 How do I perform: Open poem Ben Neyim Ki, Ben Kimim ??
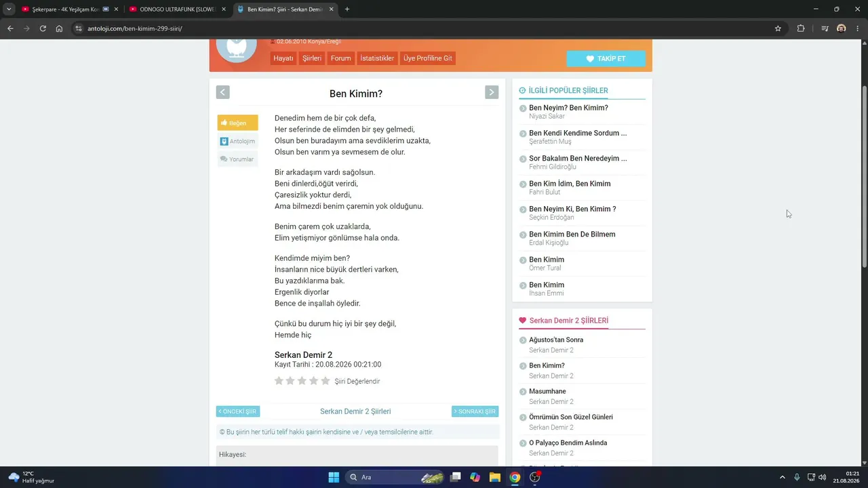(572, 209)
